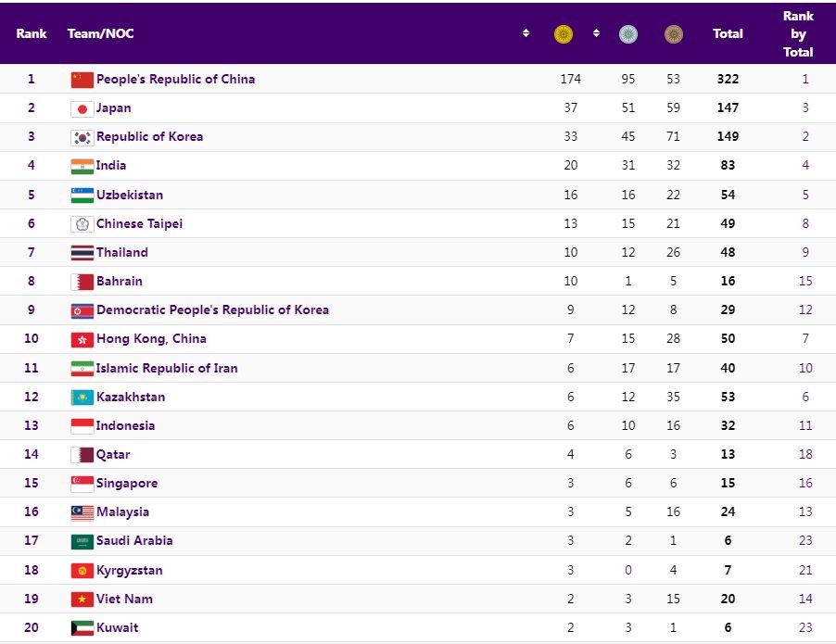Click the Bahrain flag icon
The width and height of the screenshot is (836, 644).
[x=82, y=282]
